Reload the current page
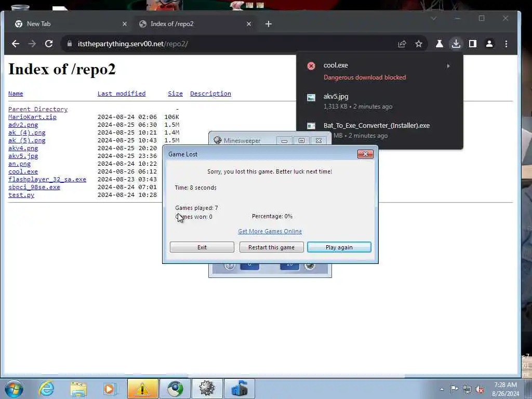This screenshot has width=532, height=399. coord(49,44)
